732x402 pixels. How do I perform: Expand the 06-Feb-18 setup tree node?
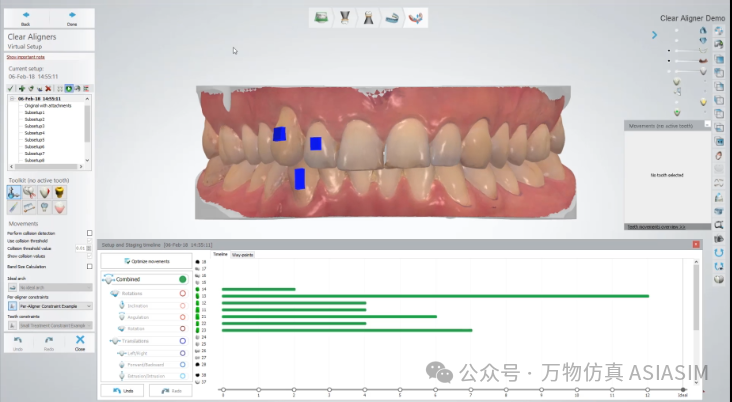10,99
